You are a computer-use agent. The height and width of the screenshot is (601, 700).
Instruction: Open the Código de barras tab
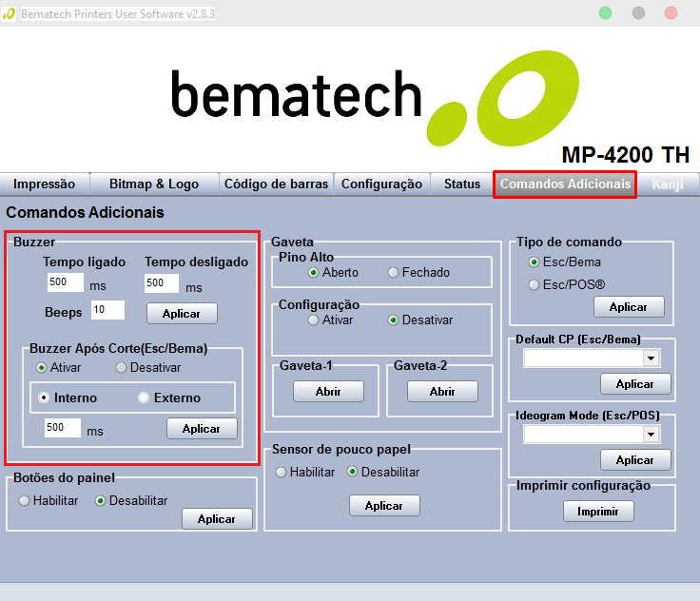[276, 184]
